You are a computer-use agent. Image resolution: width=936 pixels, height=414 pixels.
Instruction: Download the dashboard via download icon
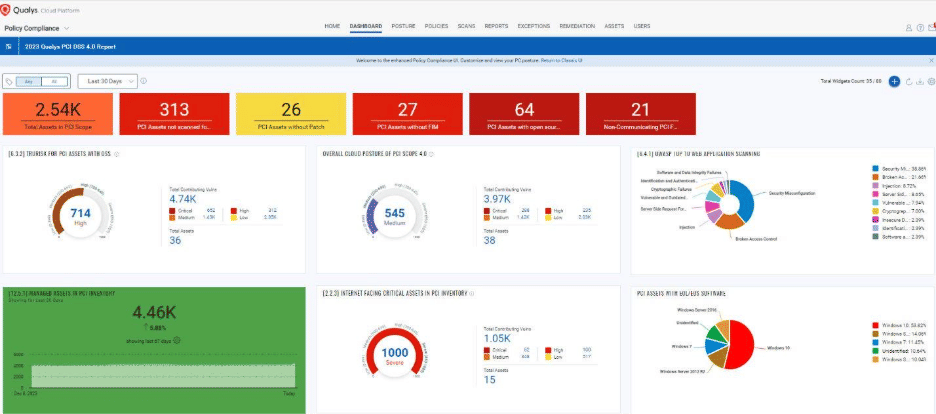920,82
